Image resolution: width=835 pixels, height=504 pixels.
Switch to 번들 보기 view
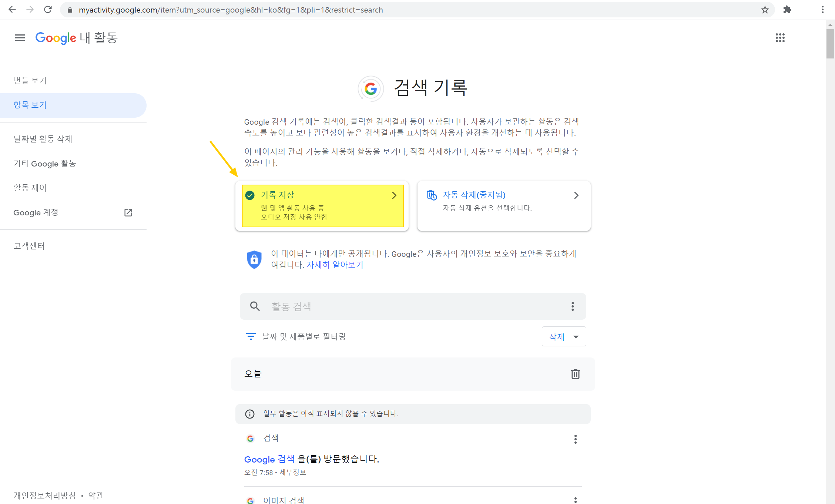[30, 80]
